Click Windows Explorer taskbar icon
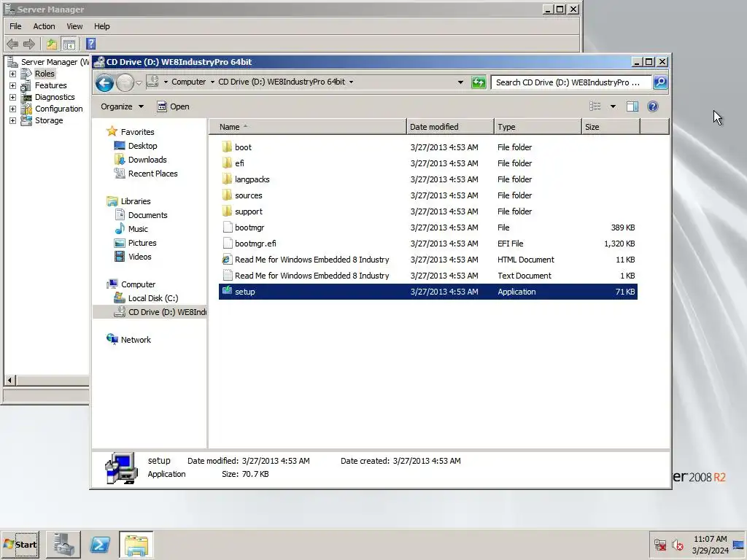The width and height of the screenshot is (747, 560). coord(136,544)
